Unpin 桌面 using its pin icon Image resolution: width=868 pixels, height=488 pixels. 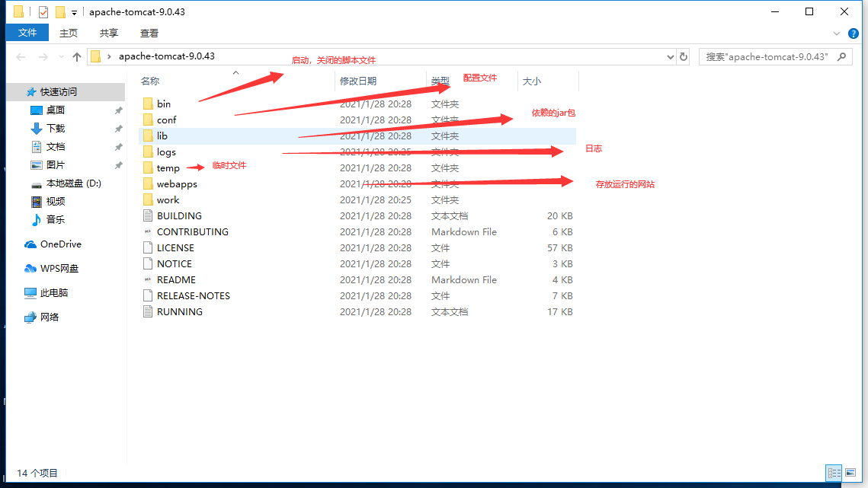click(x=118, y=110)
